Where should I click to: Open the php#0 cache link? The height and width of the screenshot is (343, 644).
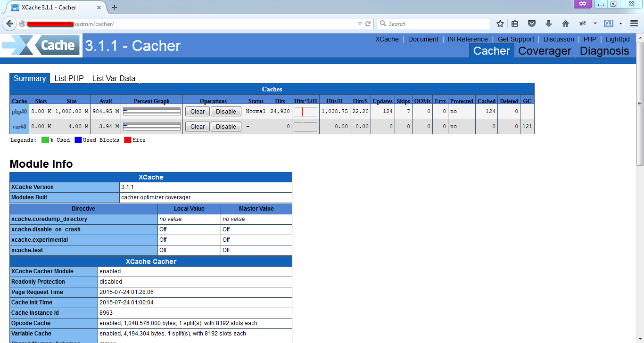(19, 112)
